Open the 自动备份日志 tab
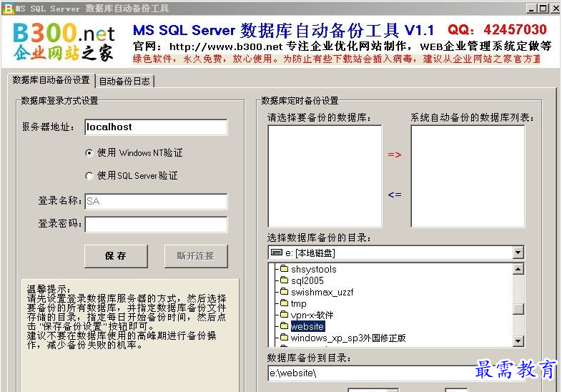Viewport: 562px width, 392px height. (x=124, y=82)
